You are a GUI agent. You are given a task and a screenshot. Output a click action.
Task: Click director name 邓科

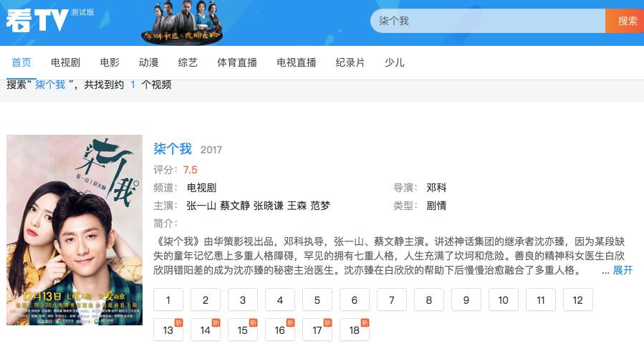[436, 188]
